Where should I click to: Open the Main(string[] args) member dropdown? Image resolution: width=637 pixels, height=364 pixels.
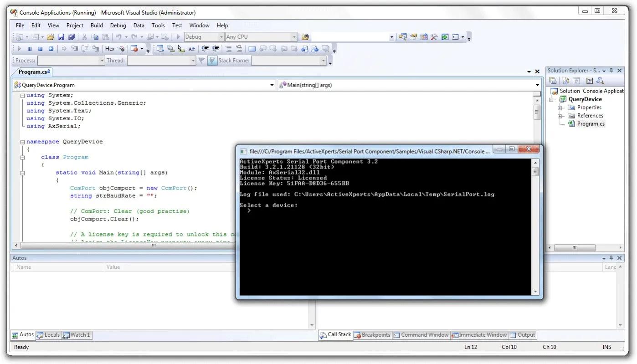coord(538,85)
